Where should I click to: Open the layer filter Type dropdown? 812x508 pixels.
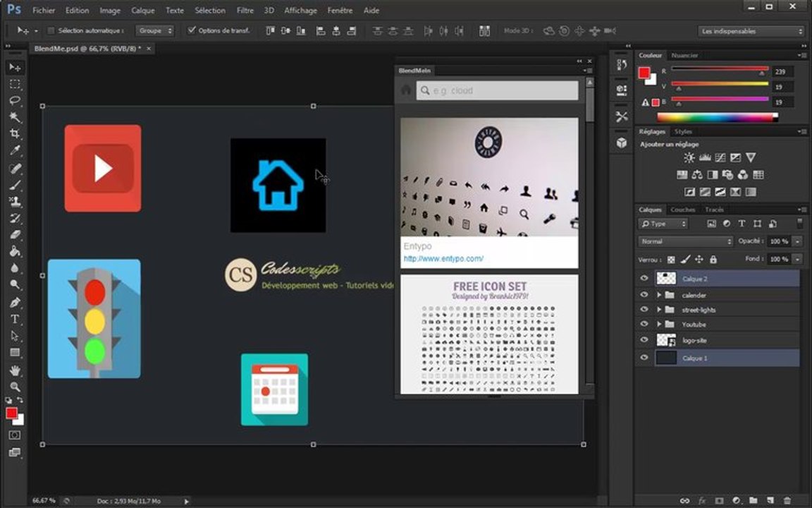click(x=663, y=224)
